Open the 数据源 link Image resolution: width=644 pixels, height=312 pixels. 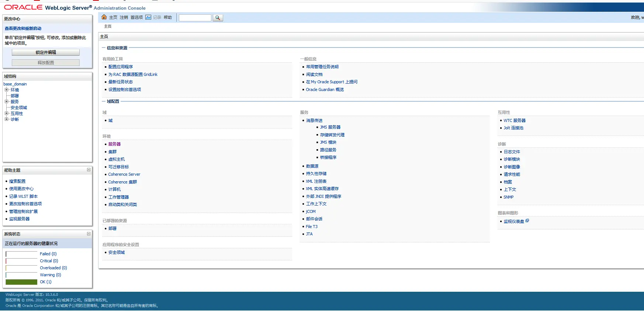312,166
